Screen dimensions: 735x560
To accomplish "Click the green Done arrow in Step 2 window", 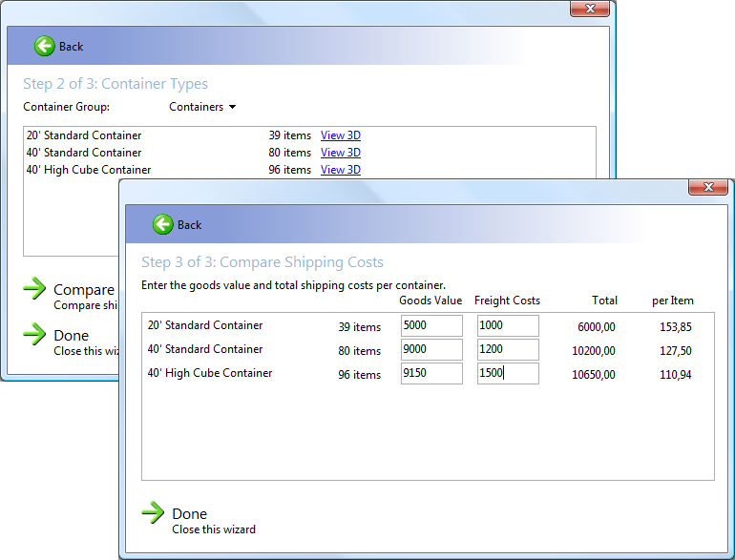I will tap(34, 334).
